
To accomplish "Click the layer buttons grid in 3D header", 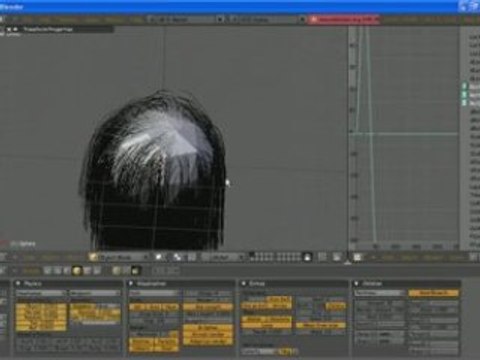I will tap(275, 257).
